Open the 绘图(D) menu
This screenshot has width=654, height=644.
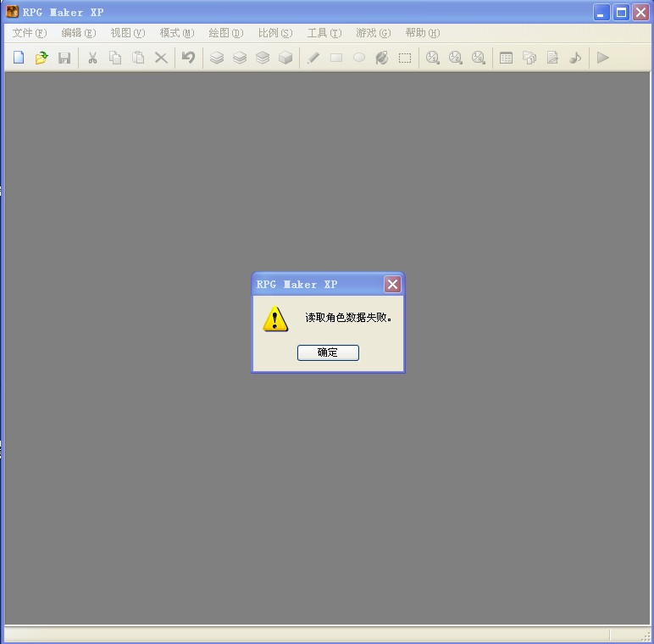pos(226,33)
